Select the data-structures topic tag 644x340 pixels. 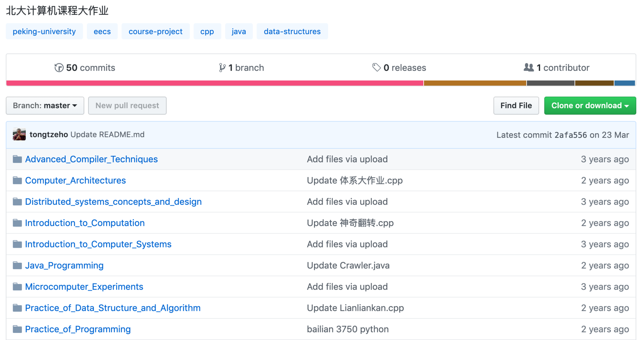pyautogui.click(x=292, y=32)
